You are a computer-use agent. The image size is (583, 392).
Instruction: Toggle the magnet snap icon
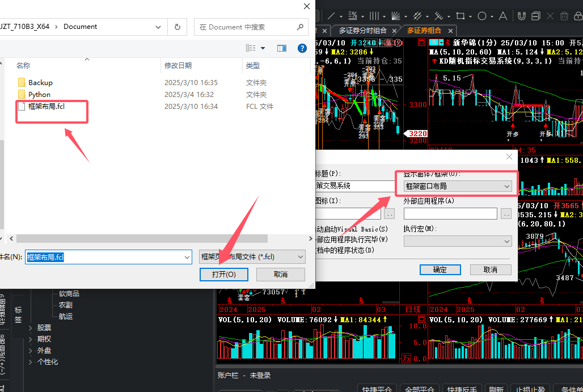[522, 16]
